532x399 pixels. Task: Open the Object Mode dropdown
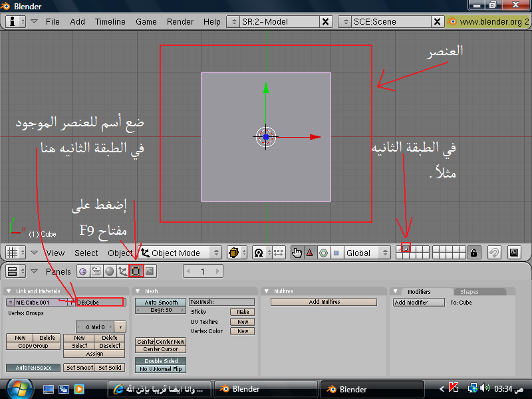(181, 253)
